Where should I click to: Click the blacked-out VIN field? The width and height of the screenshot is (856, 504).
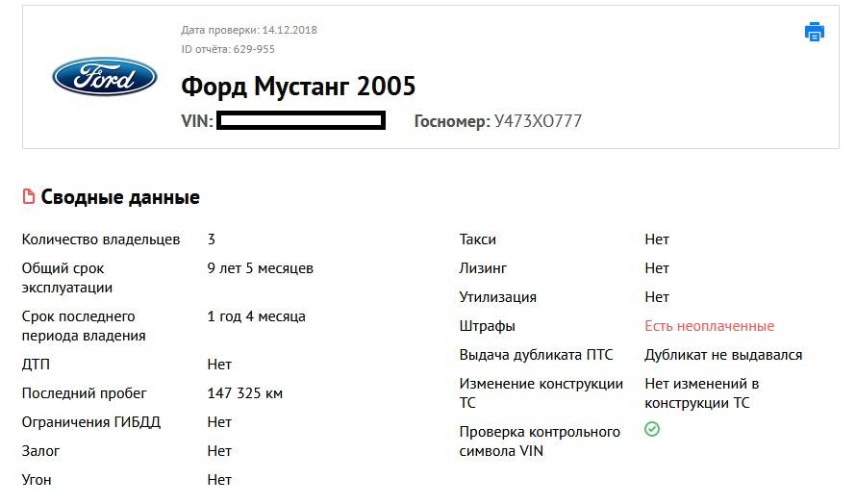(x=300, y=121)
